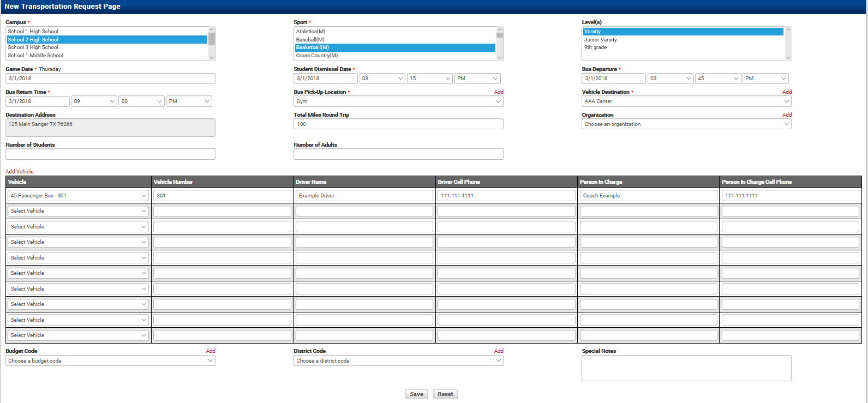This screenshot has width=868, height=403.
Task: Open Student Dismissal minute dropdown showing 15
Action: coord(430,79)
